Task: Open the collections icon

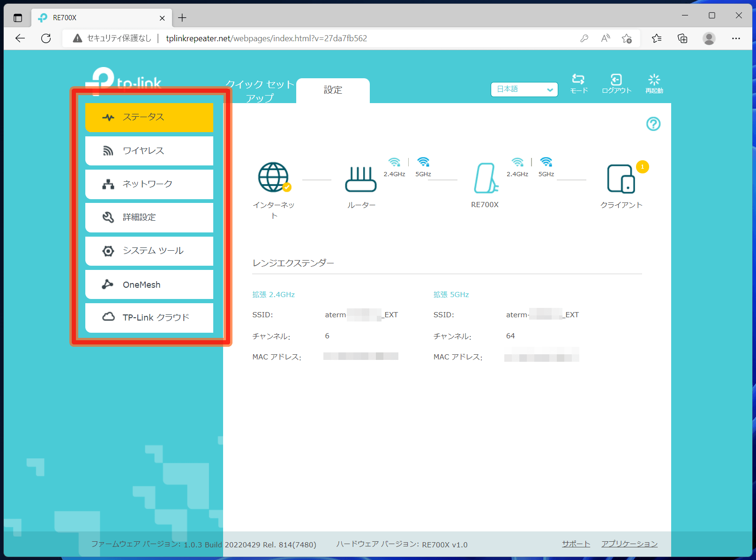Action: tap(683, 38)
